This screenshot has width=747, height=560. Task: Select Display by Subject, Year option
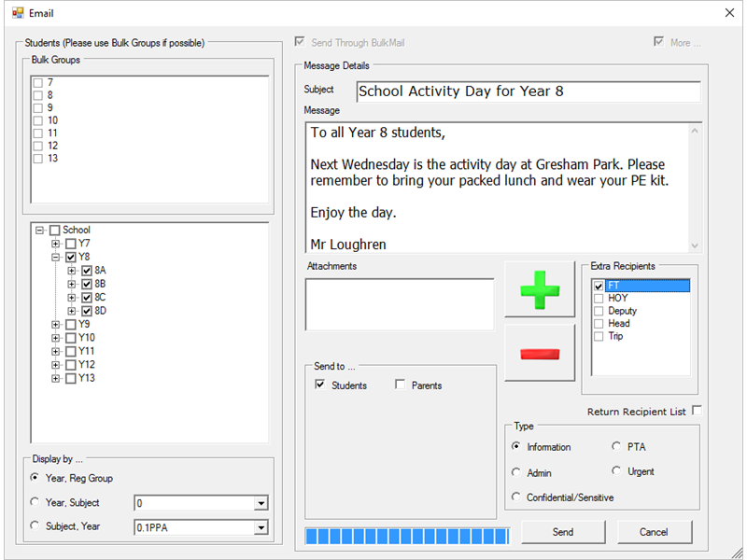click(35, 525)
